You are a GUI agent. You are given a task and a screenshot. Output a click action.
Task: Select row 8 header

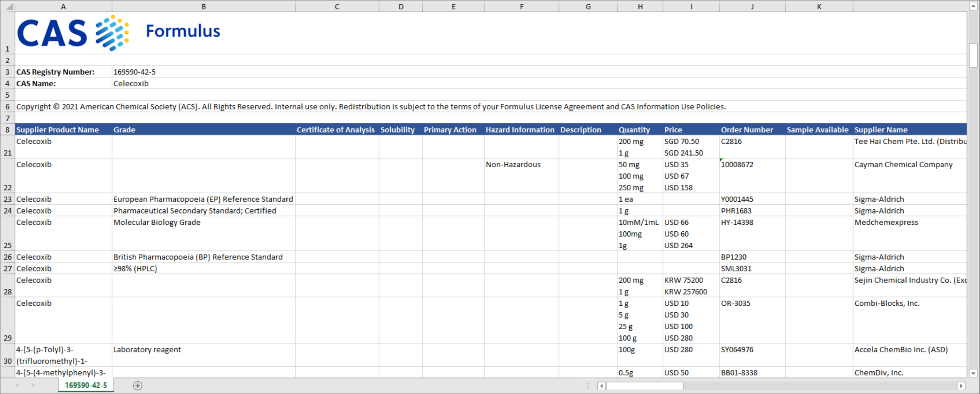[x=8, y=130]
